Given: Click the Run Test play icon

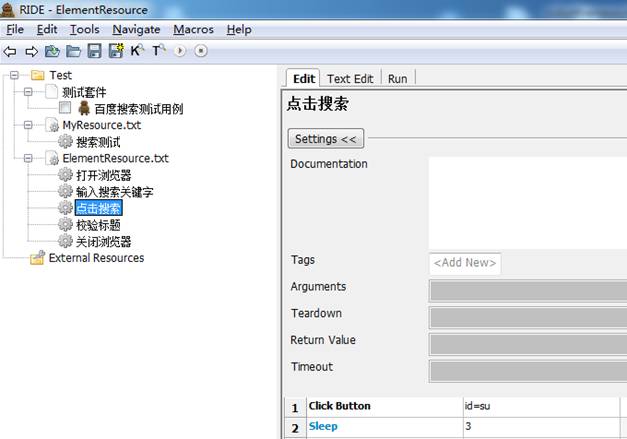Looking at the screenshot, I should coord(180,51).
